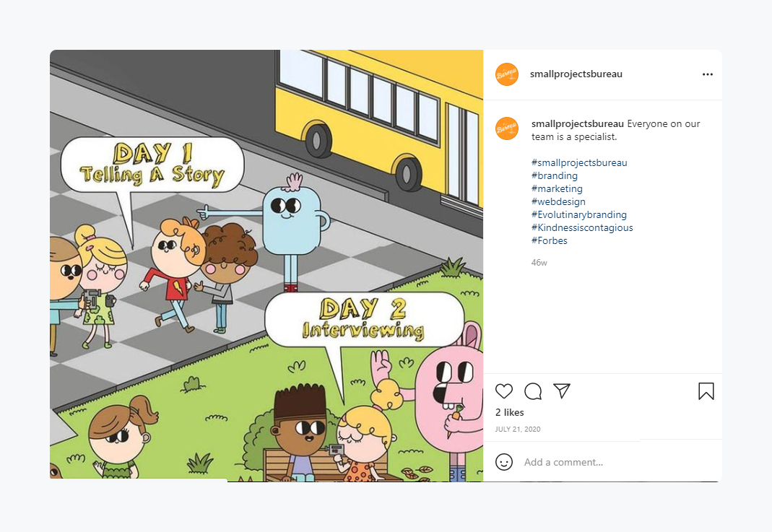Screen dimensions: 772x532
Task: Open the emoji picker smiley icon
Action: coord(504,462)
